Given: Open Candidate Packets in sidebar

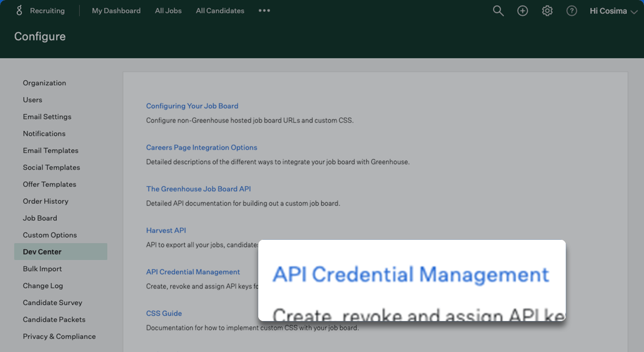Looking at the screenshot, I should point(54,320).
